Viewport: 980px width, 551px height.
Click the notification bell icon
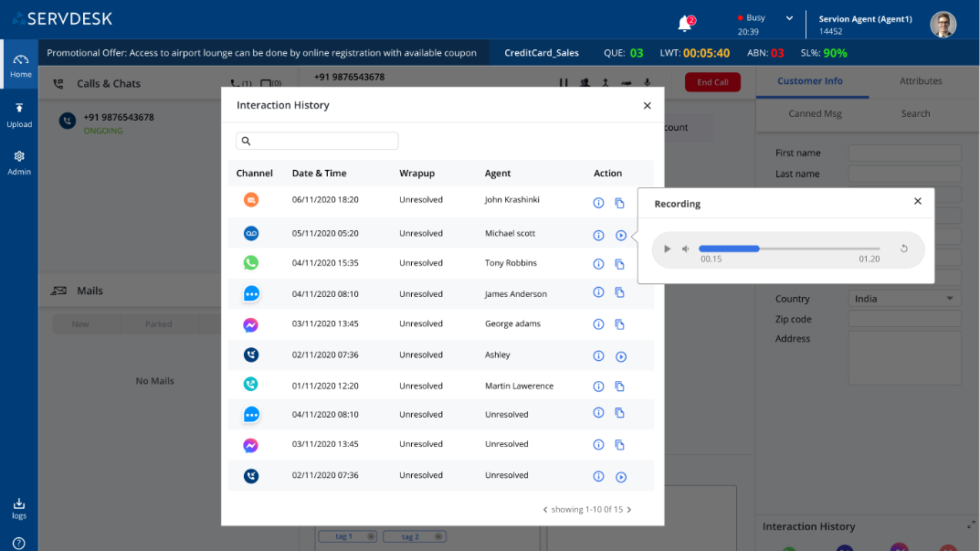click(x=684, y=24)
